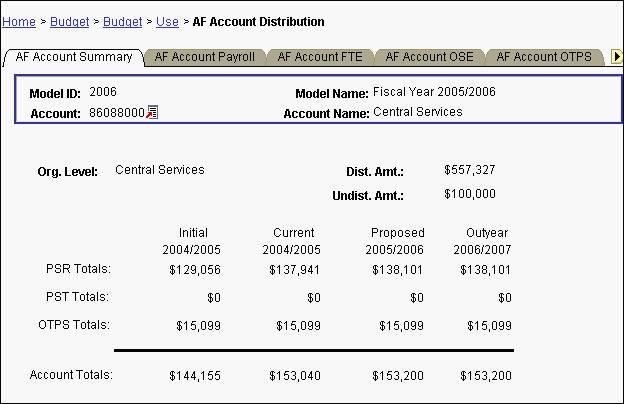Click the Dist. Amt. value $557,327
This screenshot has height=404, width=624.
tap(470, 170)
